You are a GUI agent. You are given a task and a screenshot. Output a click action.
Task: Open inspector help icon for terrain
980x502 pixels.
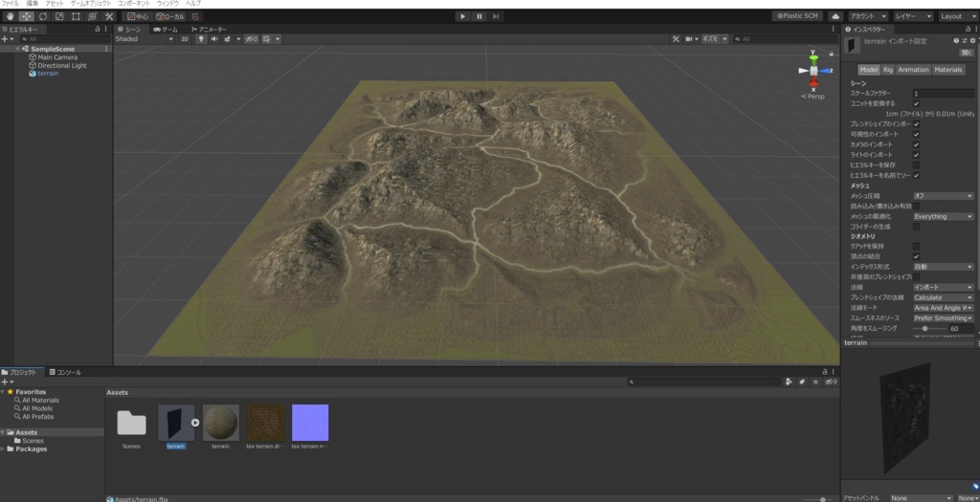(x=956, y=40)
